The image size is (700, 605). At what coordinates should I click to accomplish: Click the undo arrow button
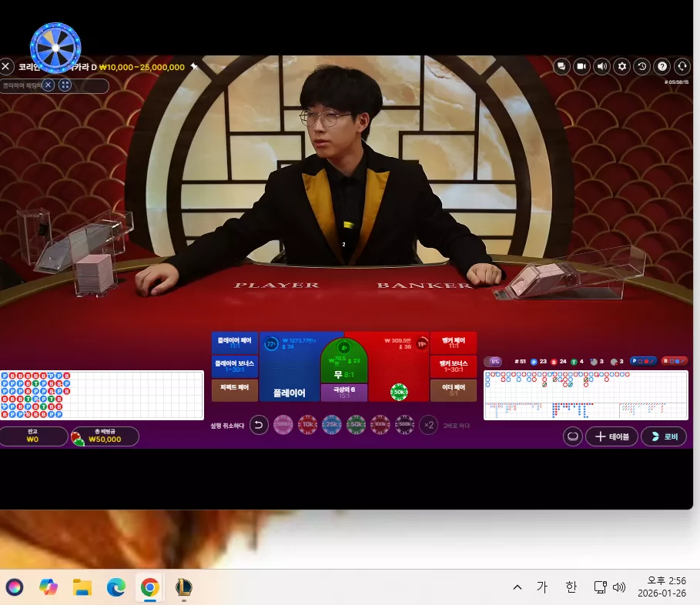tap(259, 425)
